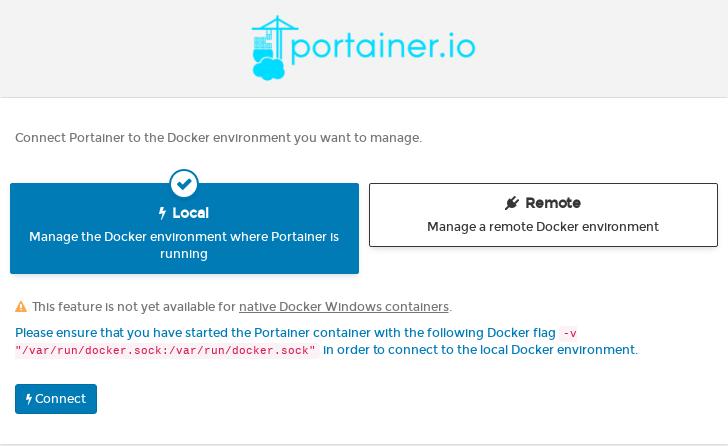Click the plug icon beside Remote
The height and width of the screenshot is (446, 728).
click(x=512, y=203)
